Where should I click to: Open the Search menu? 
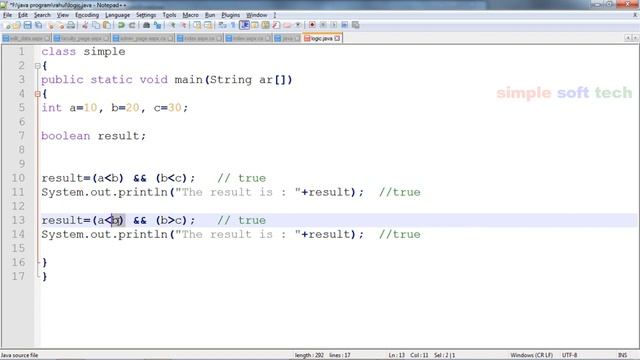click(42, 15)
